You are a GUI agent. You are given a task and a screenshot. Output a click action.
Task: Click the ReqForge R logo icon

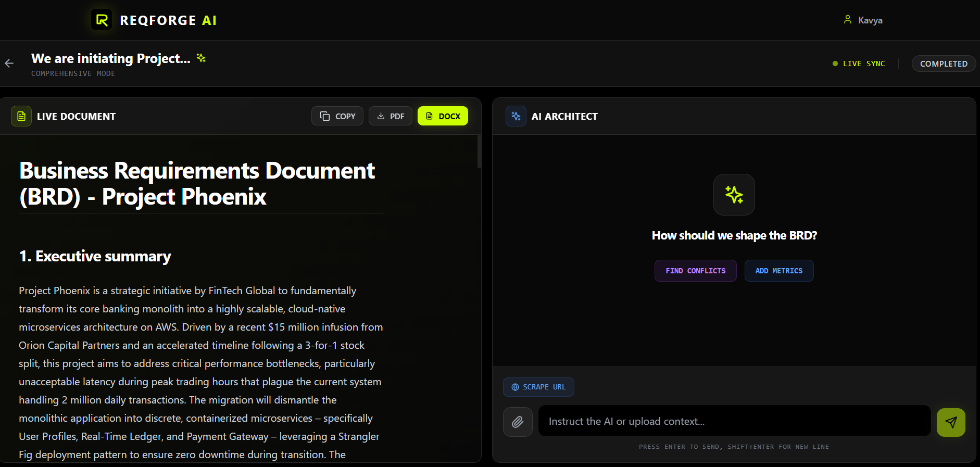click(x=102, y=20)
